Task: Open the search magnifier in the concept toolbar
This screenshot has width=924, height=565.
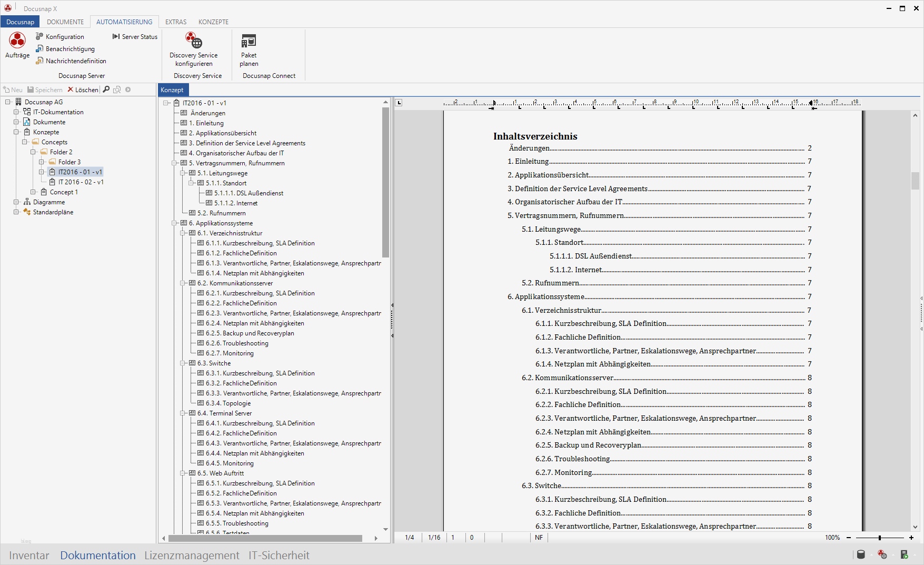Action: 105,90
